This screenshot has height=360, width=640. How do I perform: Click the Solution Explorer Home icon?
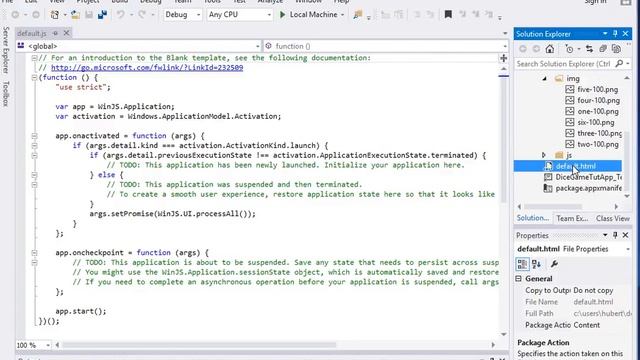pyautogui.click(x=550, y=49)
